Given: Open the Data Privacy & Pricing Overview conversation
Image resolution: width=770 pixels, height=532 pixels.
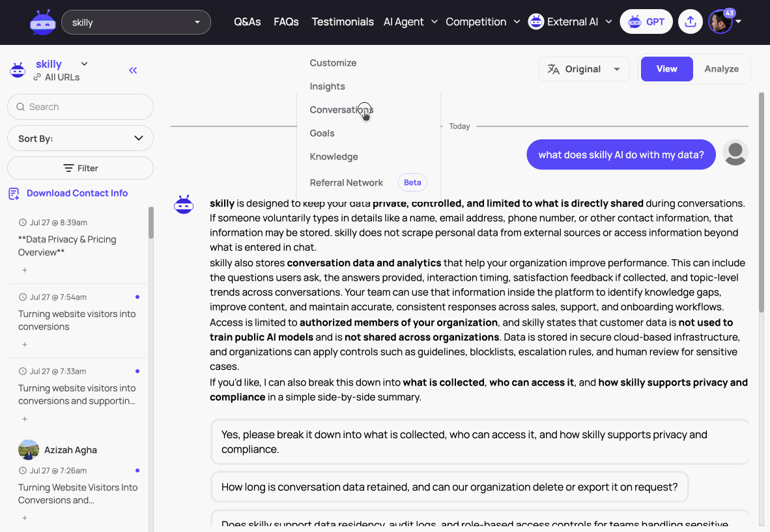Looking at the screenshot, I should coord(67,246).
